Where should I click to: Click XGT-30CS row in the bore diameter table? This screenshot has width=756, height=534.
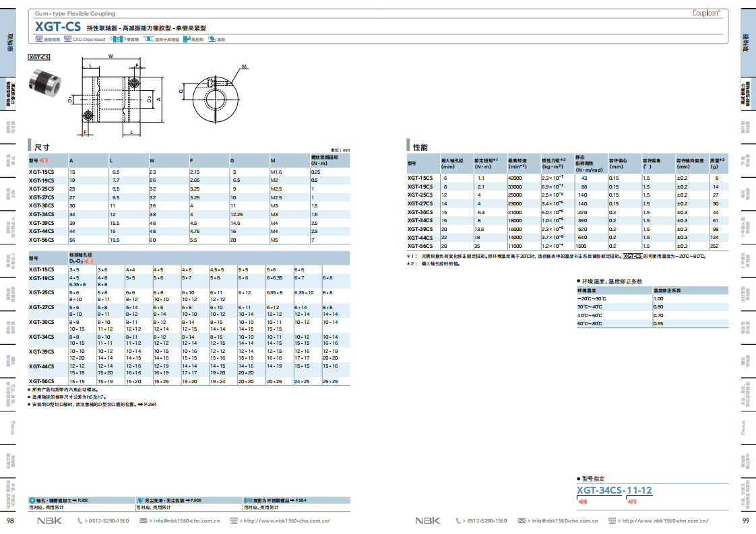[x=189, y=326]
